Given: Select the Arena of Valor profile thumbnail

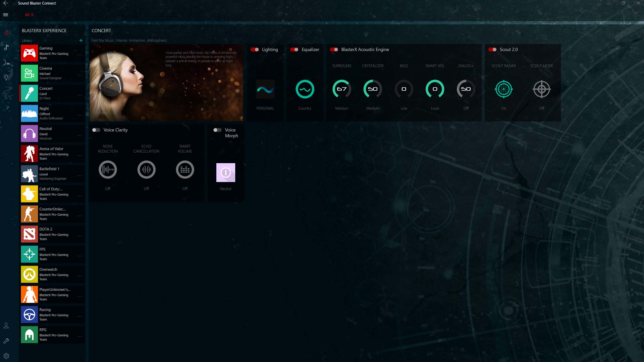Looking at the screenshot, I should pyautogui.click(x=29, y=154).
